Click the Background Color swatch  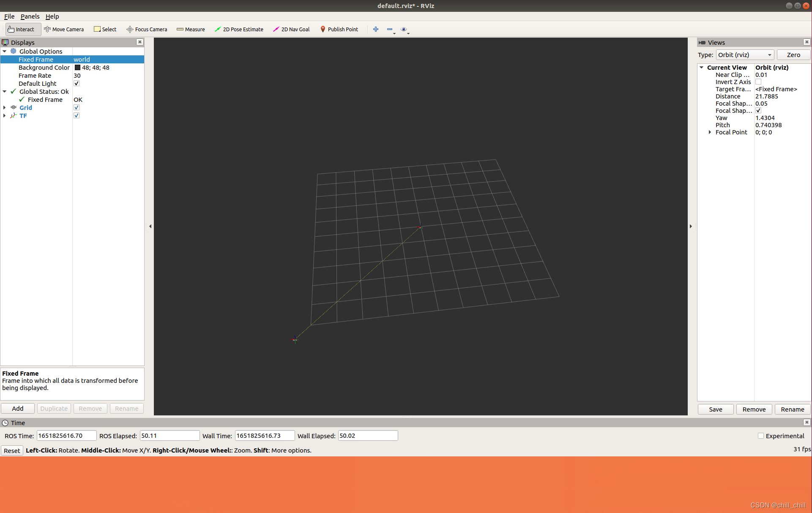click(77, 68)
